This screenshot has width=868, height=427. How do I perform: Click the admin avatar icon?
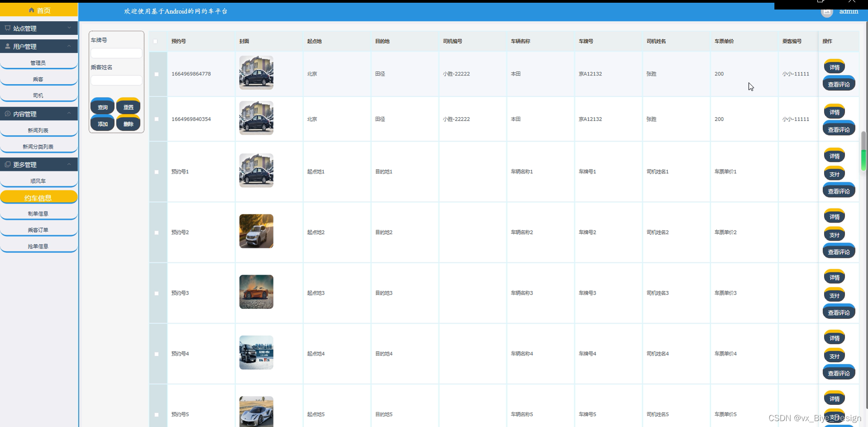[827, 11]
